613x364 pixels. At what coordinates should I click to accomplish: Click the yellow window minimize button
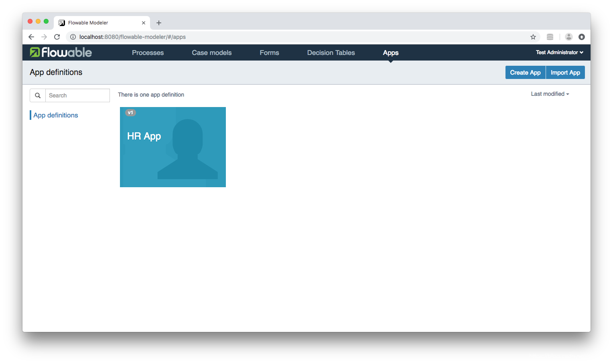(38, 21)
